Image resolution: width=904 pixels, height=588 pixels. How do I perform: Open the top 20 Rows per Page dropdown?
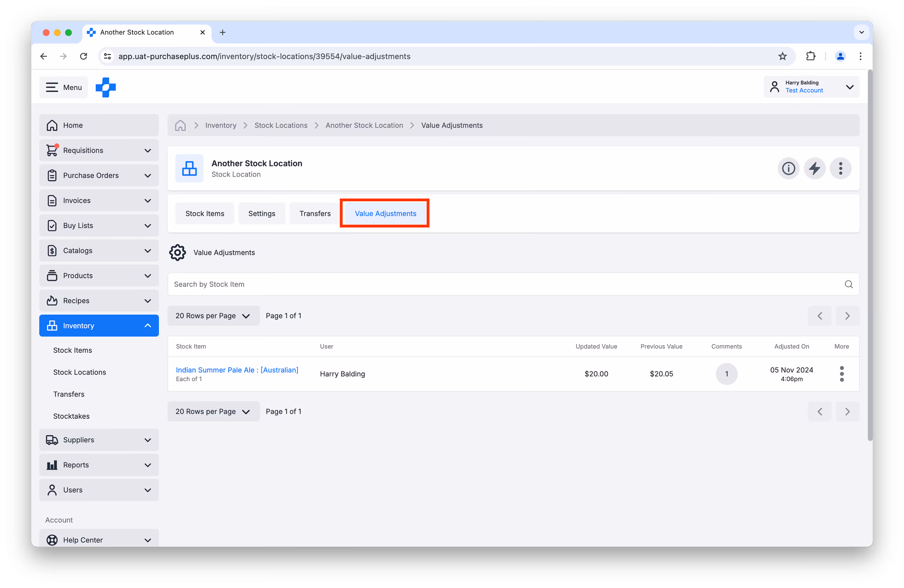[x=213, y=316]
